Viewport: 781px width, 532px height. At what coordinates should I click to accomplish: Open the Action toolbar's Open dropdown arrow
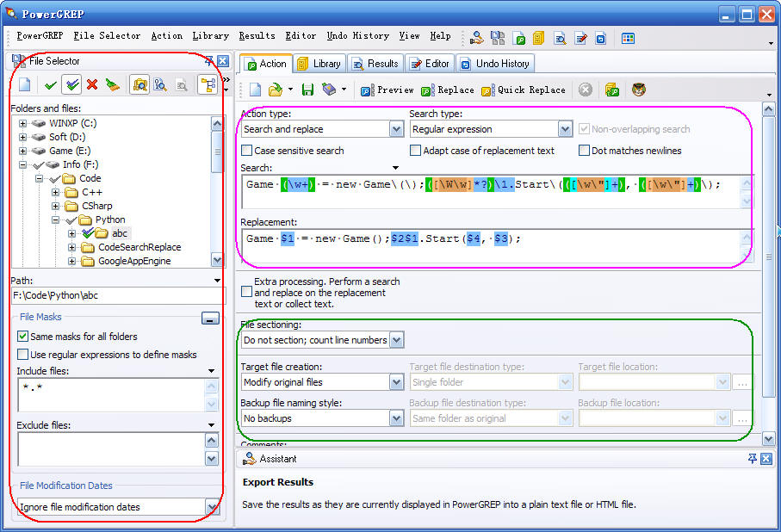(290, 90)
